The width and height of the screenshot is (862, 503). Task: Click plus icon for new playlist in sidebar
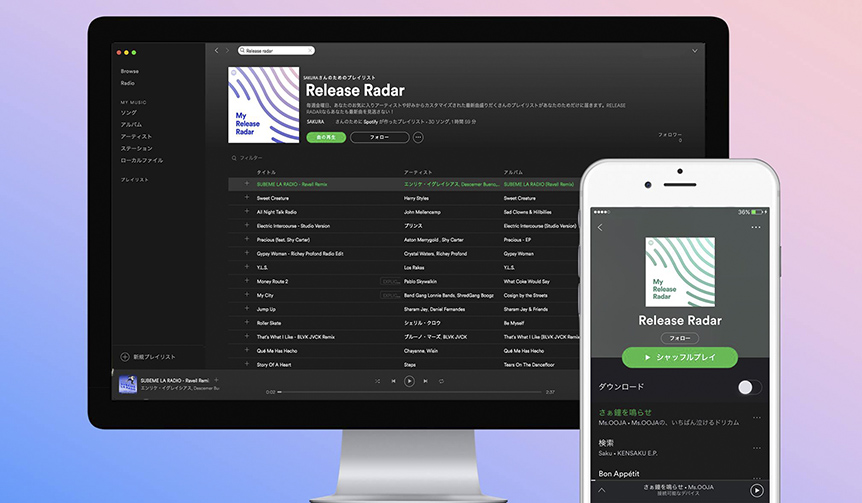pos(125,356)
